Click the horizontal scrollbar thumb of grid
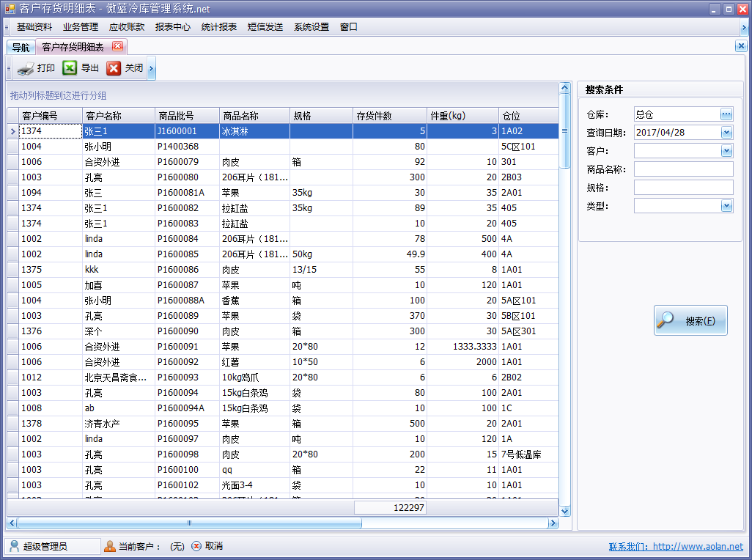 coord(189,523)
